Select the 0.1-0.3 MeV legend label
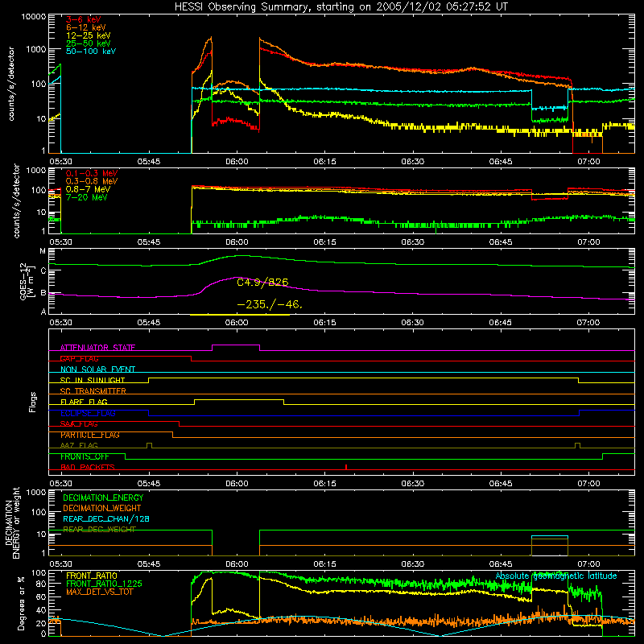Screen dimensions: 644x644 click(92, 173)
